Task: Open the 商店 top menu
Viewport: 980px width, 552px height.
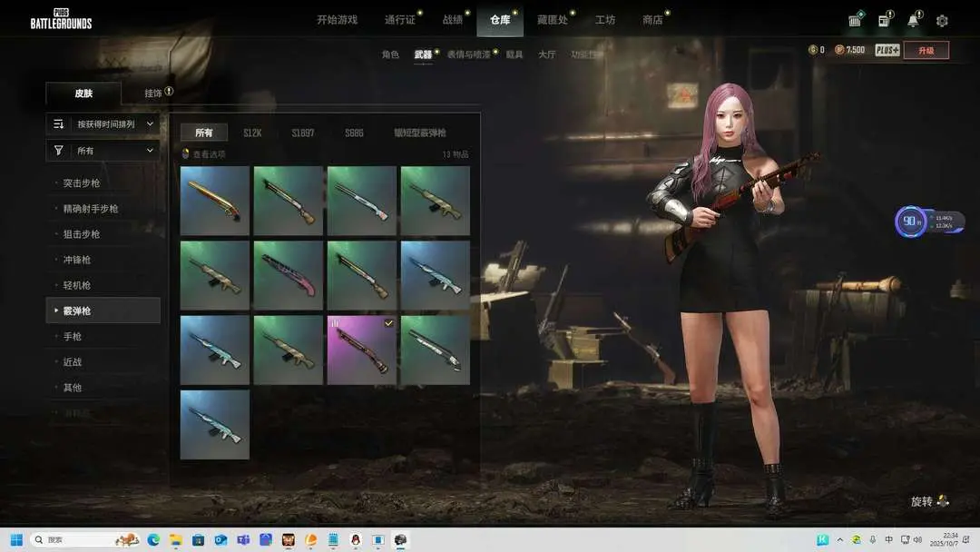Action: tap(652, 20)
